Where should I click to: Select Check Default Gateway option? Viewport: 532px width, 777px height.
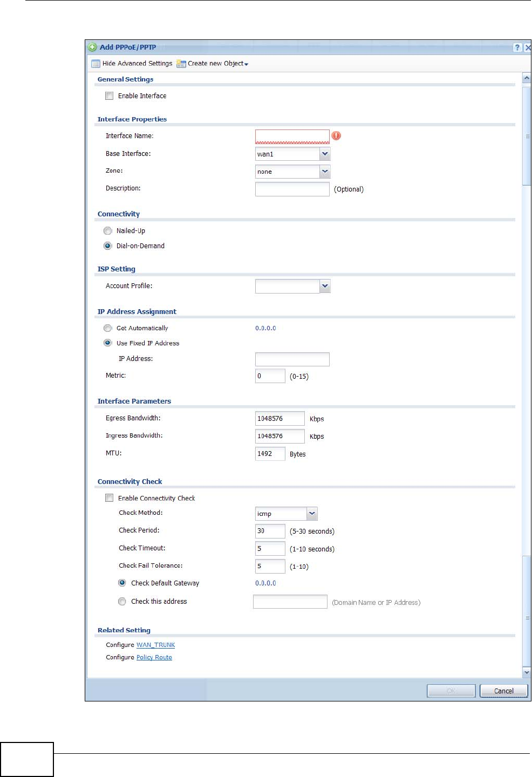122,583
